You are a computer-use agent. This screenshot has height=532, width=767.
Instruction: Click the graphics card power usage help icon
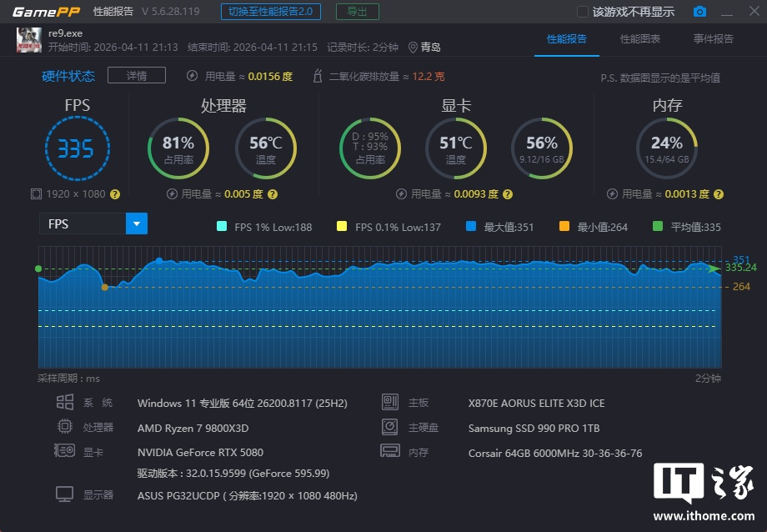[508, 194]
